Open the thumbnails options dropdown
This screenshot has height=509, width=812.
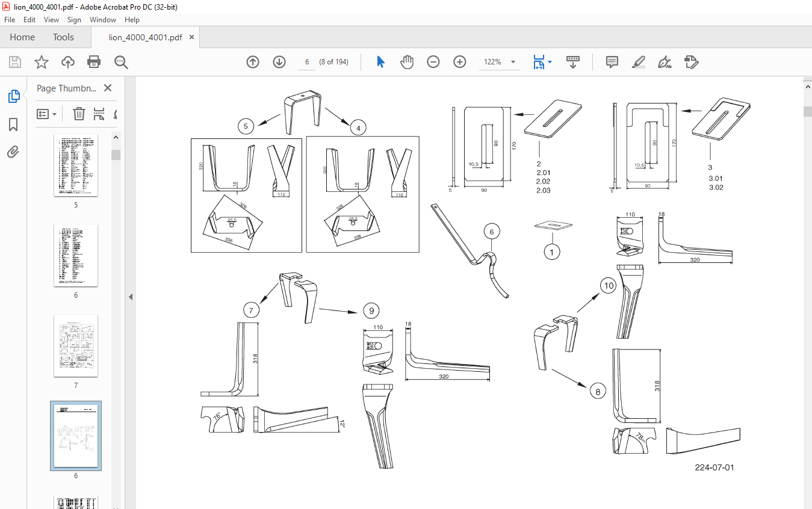(x=47, y=114)
